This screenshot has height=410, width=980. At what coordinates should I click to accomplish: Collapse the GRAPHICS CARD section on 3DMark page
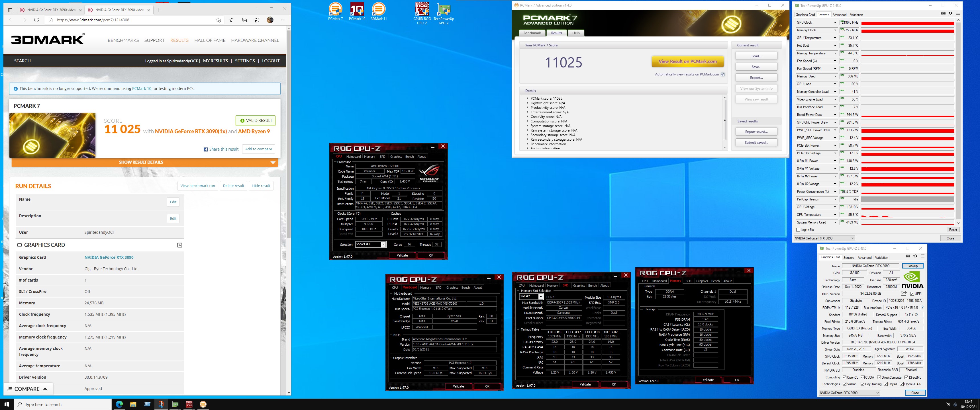pos(179,245)
